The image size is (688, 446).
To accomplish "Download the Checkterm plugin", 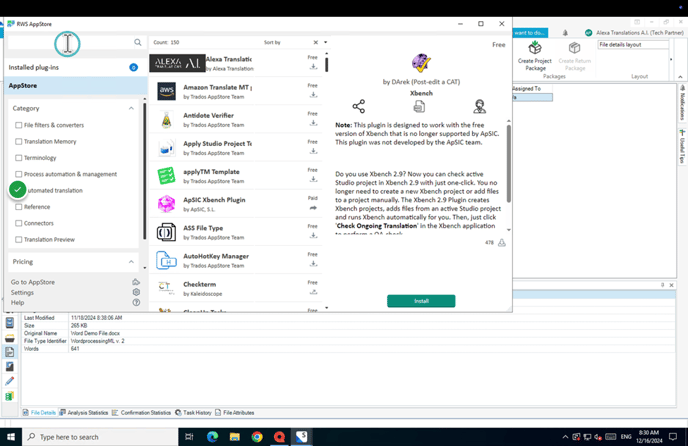I will (x=313, y=291).
